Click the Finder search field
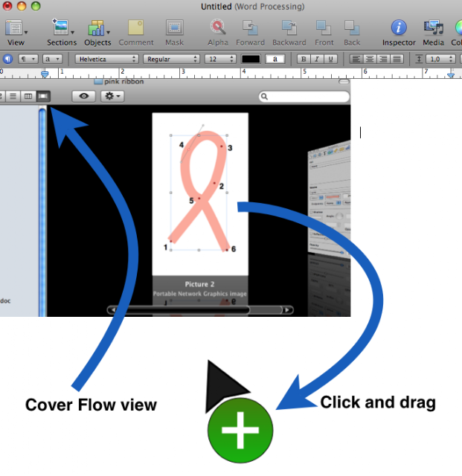The image size is (462, 476). [x=304, y=97]
